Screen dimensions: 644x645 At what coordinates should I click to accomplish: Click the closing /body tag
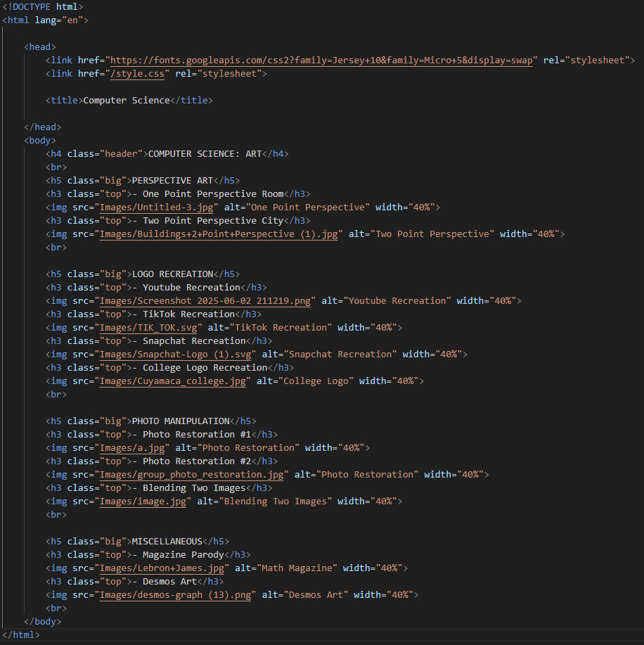pos(42,621)
